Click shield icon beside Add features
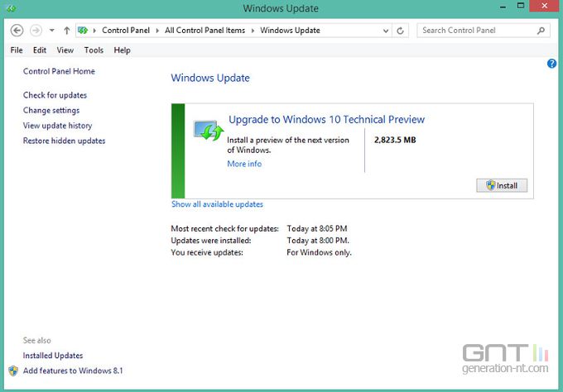 tap(13, 370)
